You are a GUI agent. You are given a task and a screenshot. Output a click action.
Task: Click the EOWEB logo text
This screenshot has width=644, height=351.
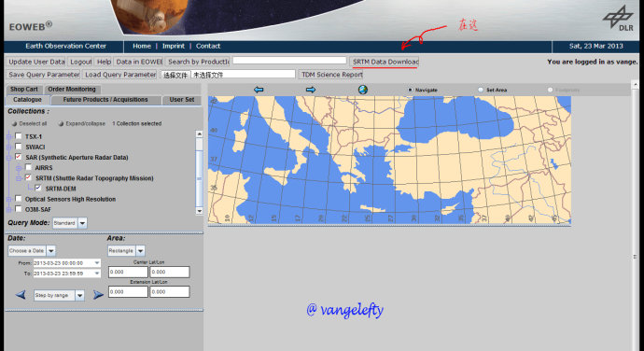[31, 27]
